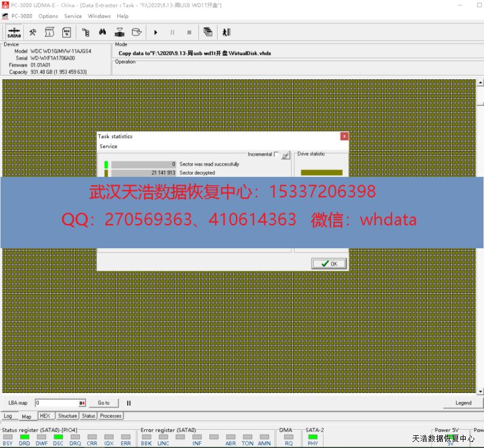Click the exit icon at toolbar end
The width and height of the screenshot is (484, 448).
pos(226,32)
